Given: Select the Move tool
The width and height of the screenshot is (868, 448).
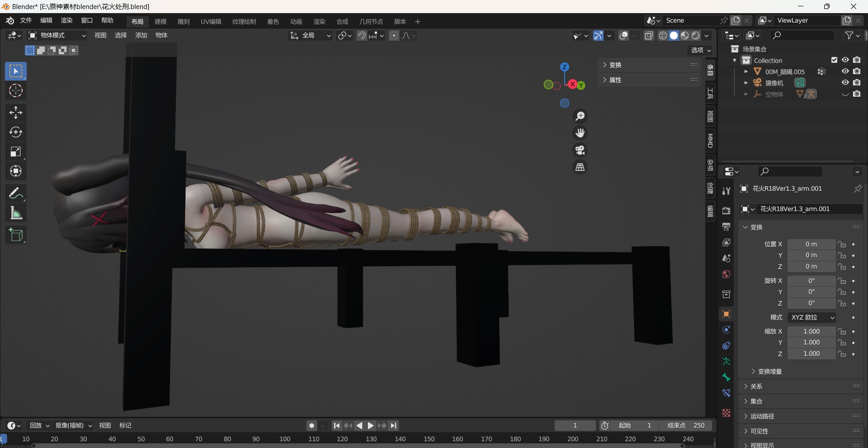Looking at the screenshot, I should click(x=16, y=113).
